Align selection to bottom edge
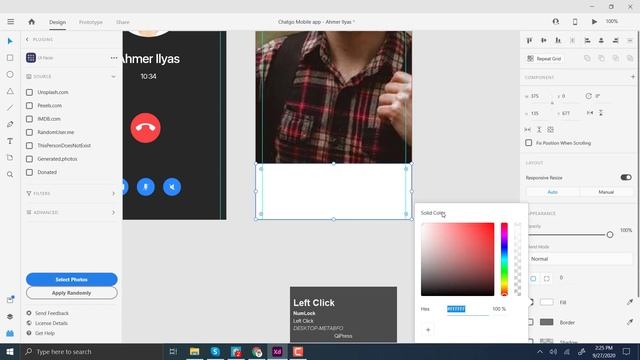The width and height of the screenshot is (640, 360). click(x=558, y=40)
